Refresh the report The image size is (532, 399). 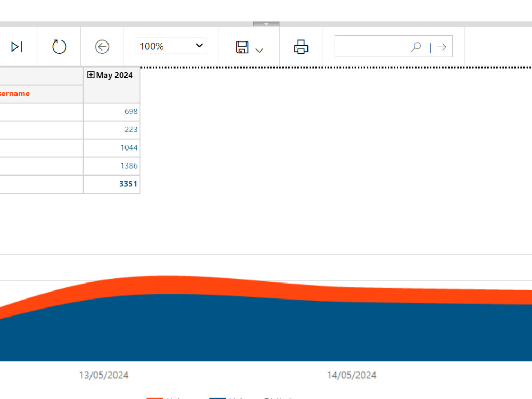tap(60, 46)
